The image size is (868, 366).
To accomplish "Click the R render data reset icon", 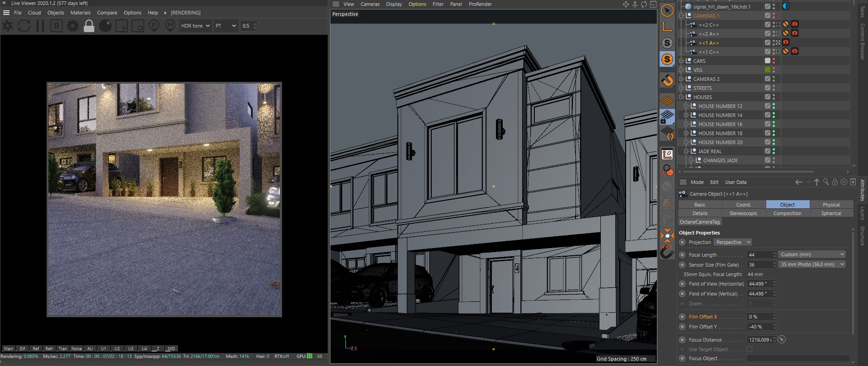I will click(x=57, y=26).
